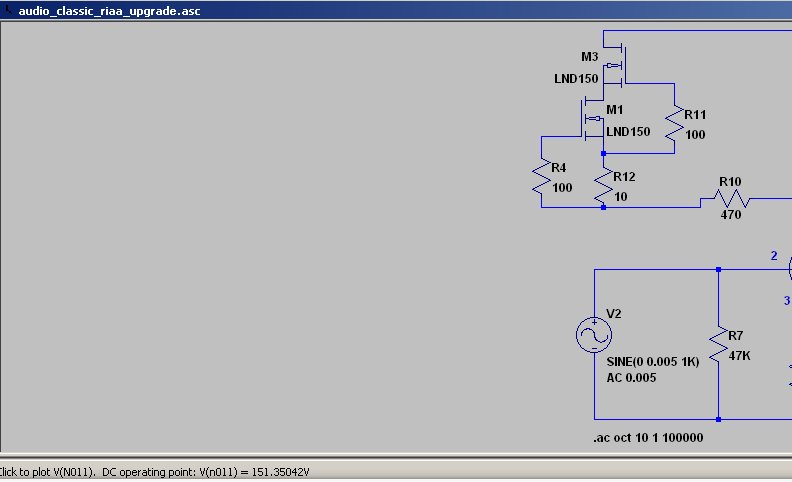Click resistor R11 symbol
792x482 pixels.
pos(674,123)
